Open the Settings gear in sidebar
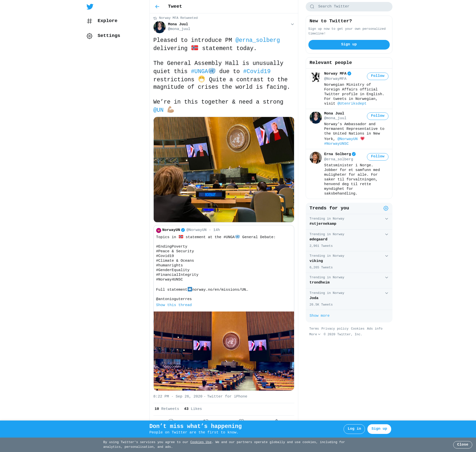 coord(89,36)
